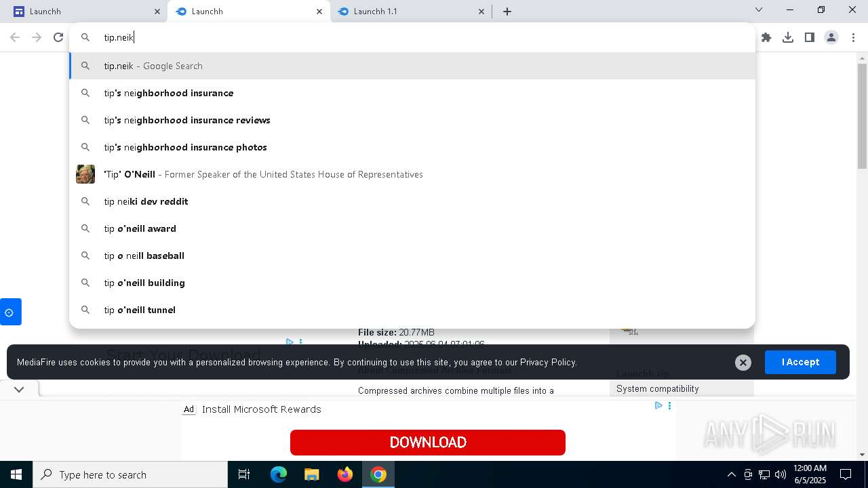The width and height of the screenshot is (868, 488).
Task: Click the Chrome taskbar icon
Action: (x=378, y=474)
